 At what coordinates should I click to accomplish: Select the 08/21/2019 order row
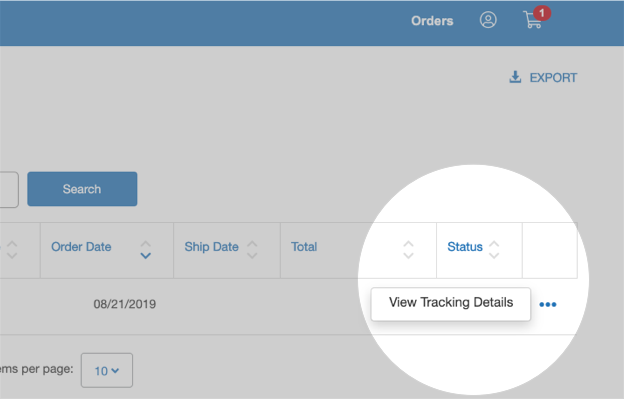[x=124, y=304]
